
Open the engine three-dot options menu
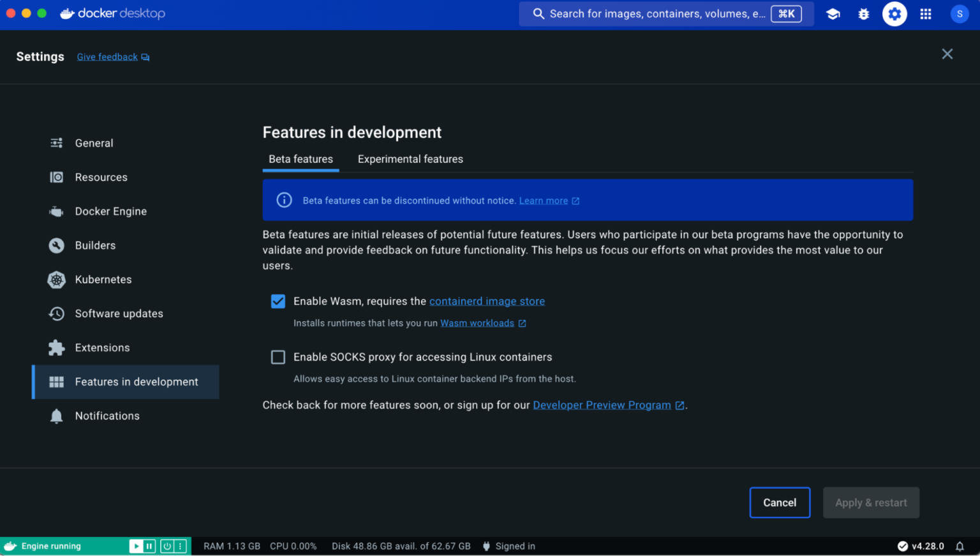tap(181, 546)
